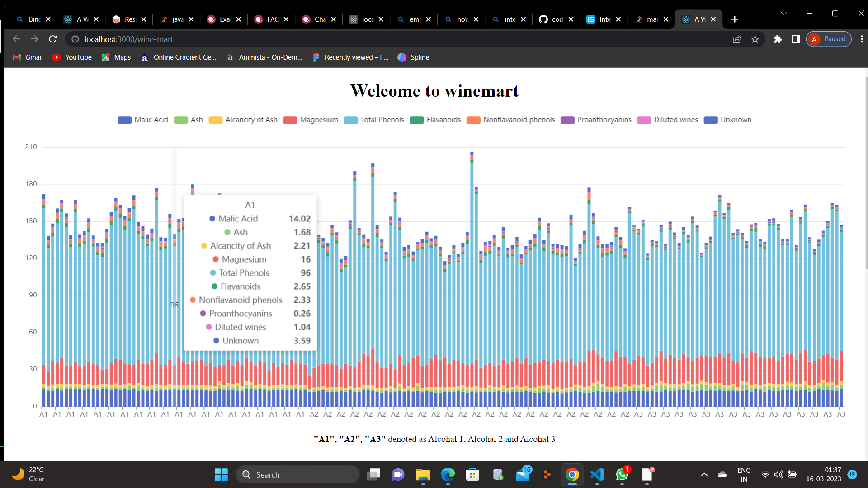Toggle the Malic Acid legend series

coord(142,120)
